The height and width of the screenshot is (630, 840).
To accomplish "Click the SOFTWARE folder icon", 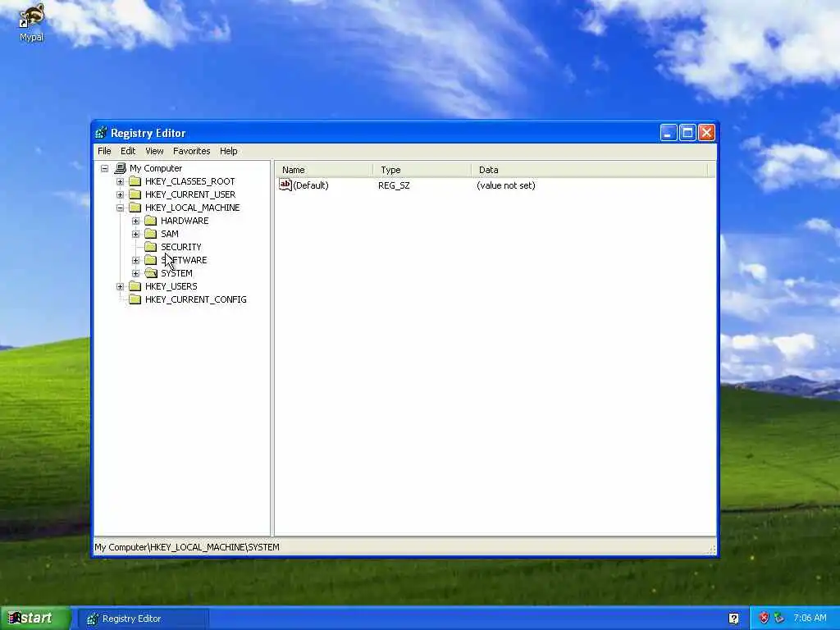I will pos(151,260).
